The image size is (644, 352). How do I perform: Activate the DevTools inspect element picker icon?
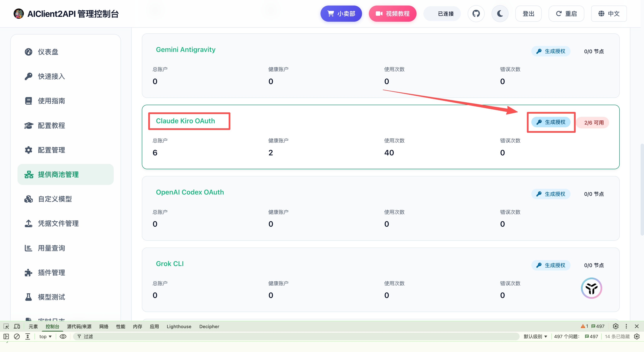(x=6, y=326)
